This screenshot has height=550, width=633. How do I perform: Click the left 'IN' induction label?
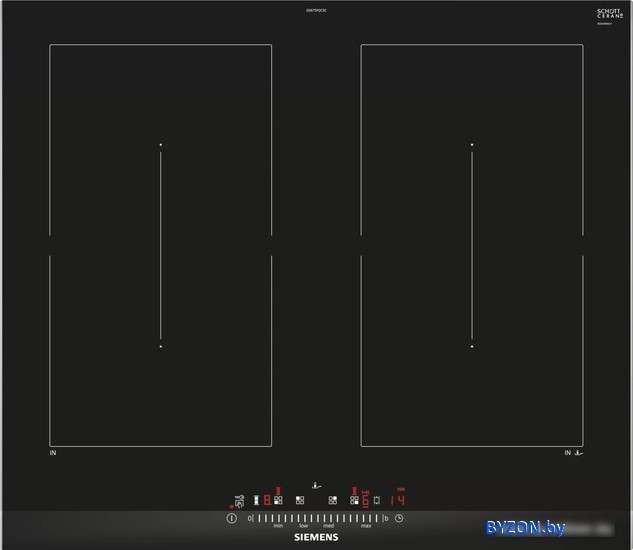(x=53, y=453)
